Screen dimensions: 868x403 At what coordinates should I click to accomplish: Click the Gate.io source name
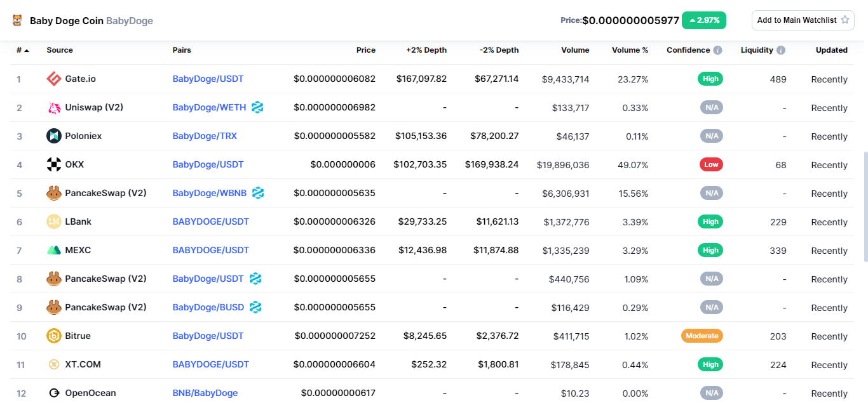coord(81,79)
